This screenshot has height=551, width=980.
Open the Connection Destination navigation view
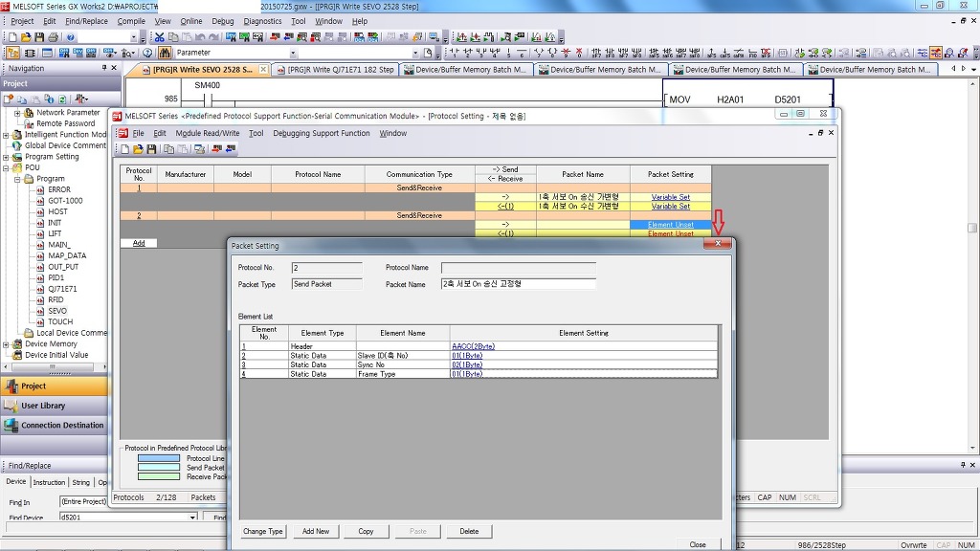tap(61, 426)
